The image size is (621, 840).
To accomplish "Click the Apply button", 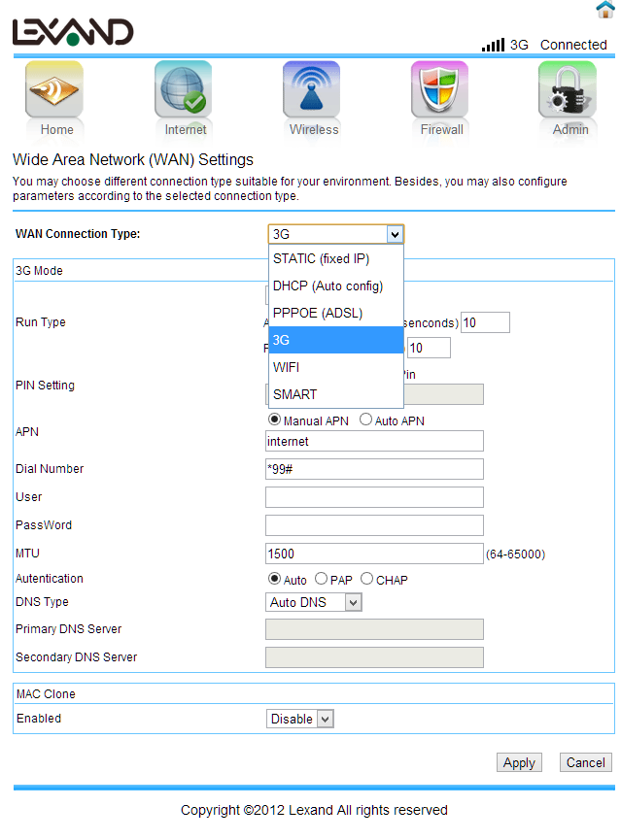I will 519,762.
